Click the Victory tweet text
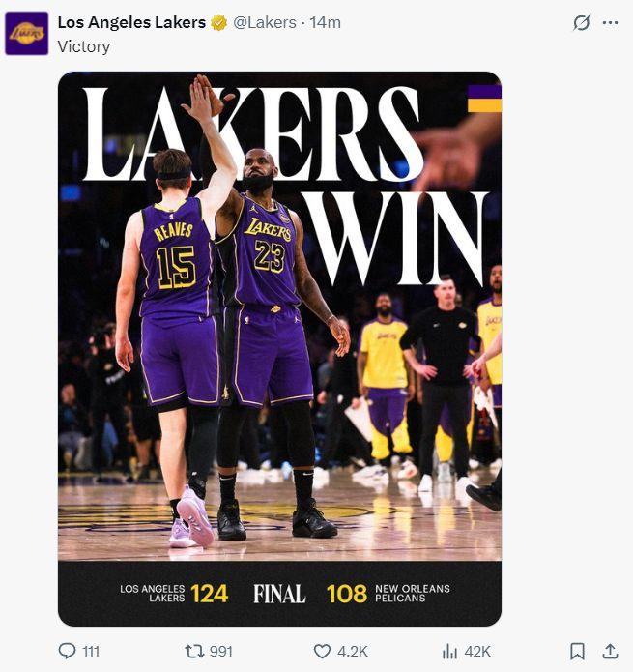 click(84, 46)
